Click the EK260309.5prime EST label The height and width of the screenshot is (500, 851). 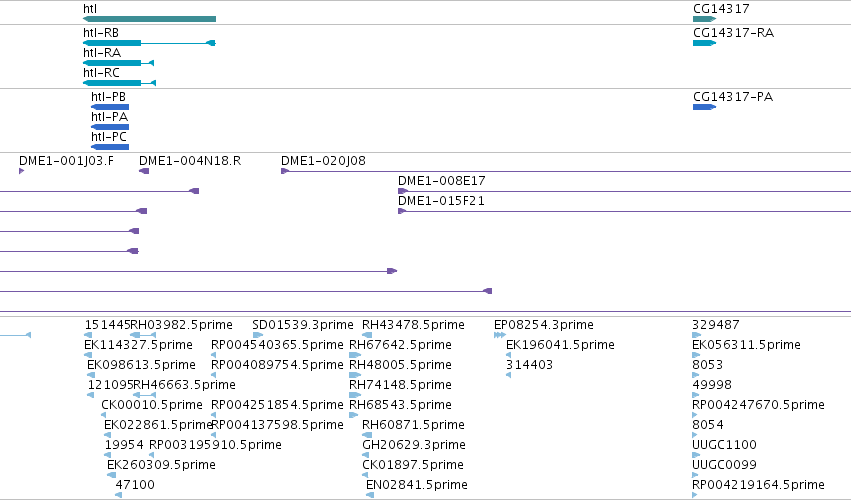pos(161,465)
